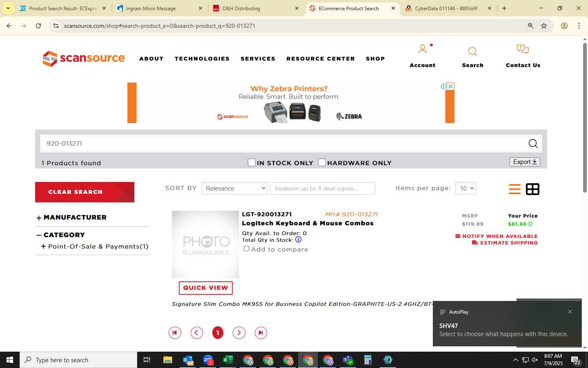588x368 pixels.
Task: Open Export dropdown button
Action: [x=525, y=162]
